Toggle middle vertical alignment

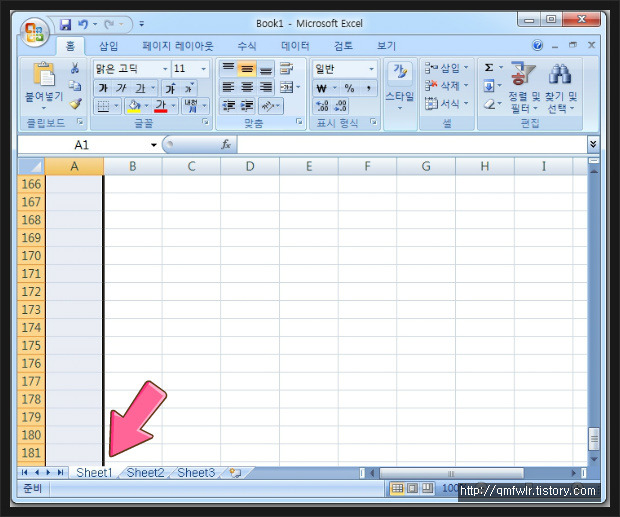click(247, 68)
